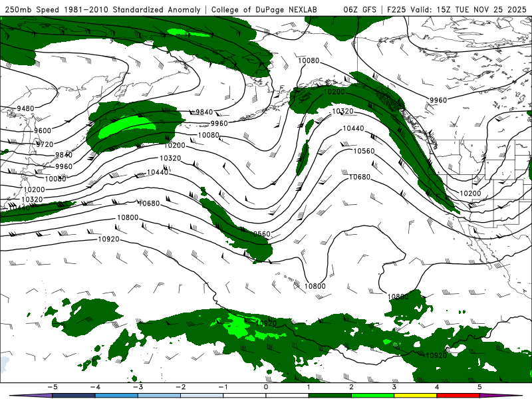This screenshot has width=532, height=399.
Task: Pick the yellow 3 to 4 legend segment
Action: pos(415,396)
